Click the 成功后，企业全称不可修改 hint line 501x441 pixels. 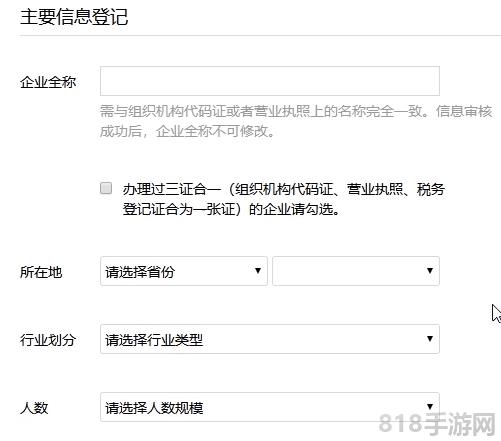coord(187,132)
